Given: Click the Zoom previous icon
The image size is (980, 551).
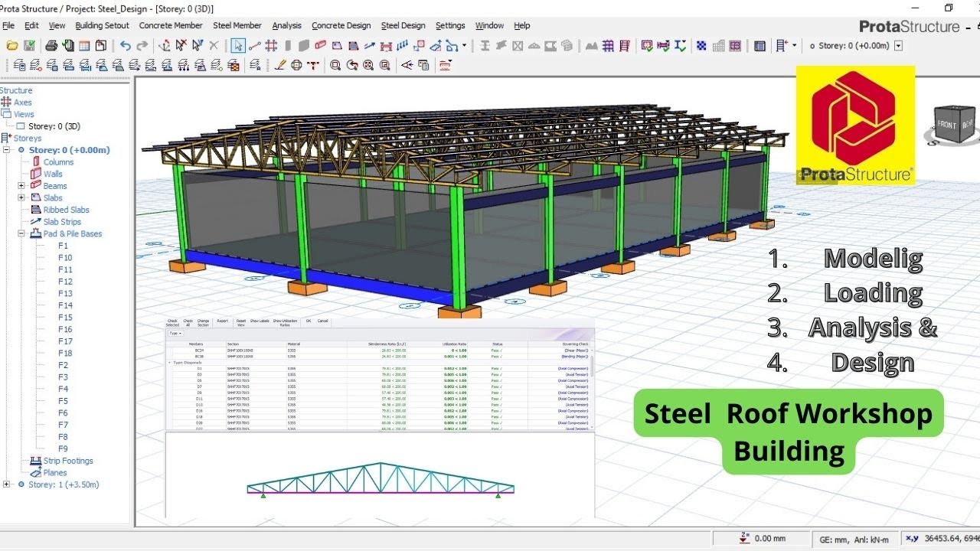Looking at the screenshot, I should [x=352, y=65].
